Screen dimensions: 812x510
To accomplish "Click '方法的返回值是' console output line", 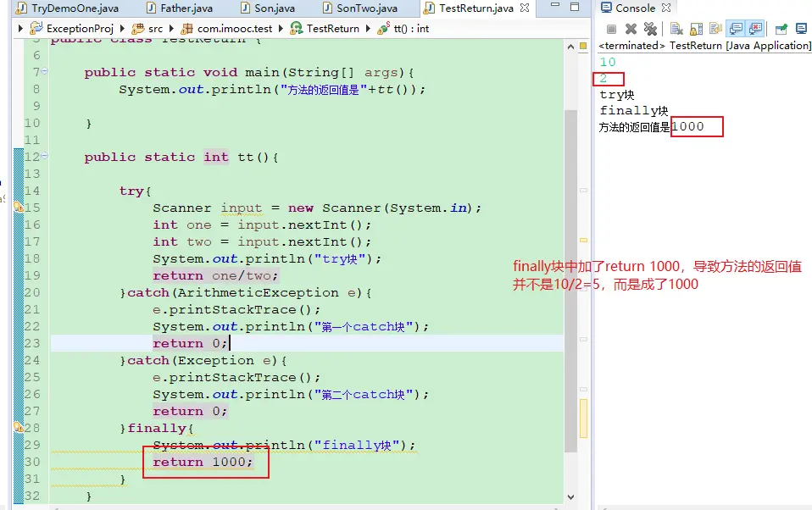I will pyautogui.click(x=634, y=127).
